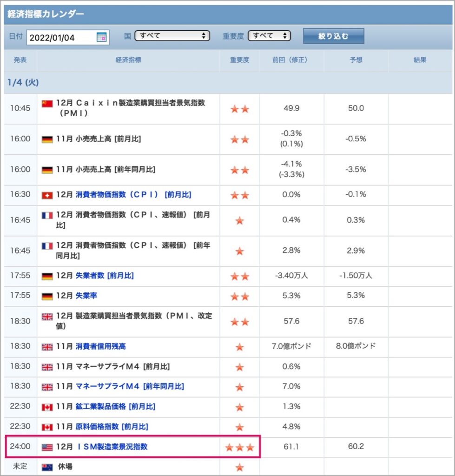Click the UK flag beside マネーサプライM4 前月比

click(47, 367)
